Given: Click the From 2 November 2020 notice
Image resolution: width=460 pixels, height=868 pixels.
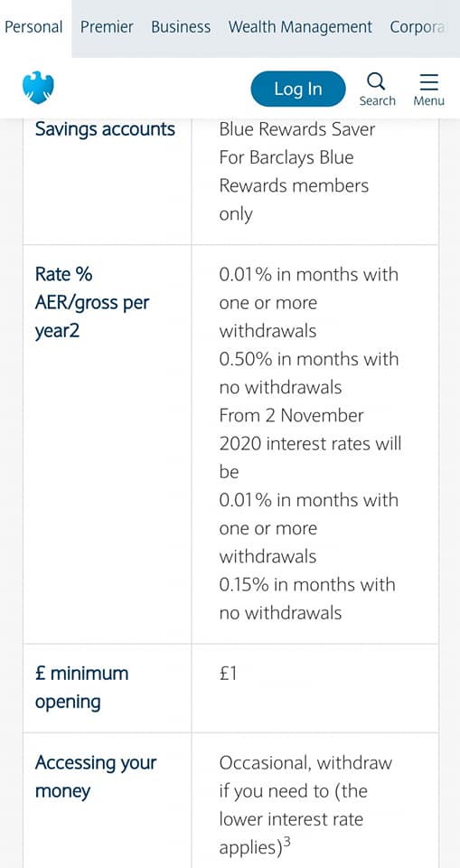Looking at the screenshot, I should pyautogui.click(x=311, y=443).
